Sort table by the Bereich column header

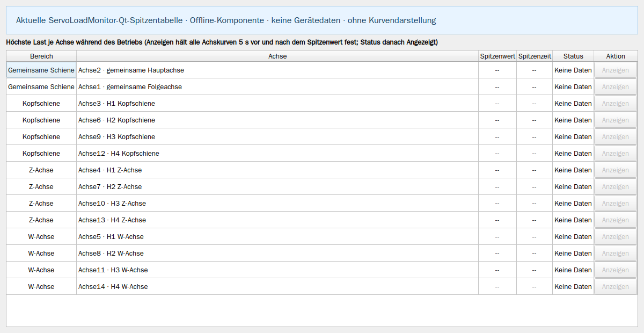click(x=41, y=56)
